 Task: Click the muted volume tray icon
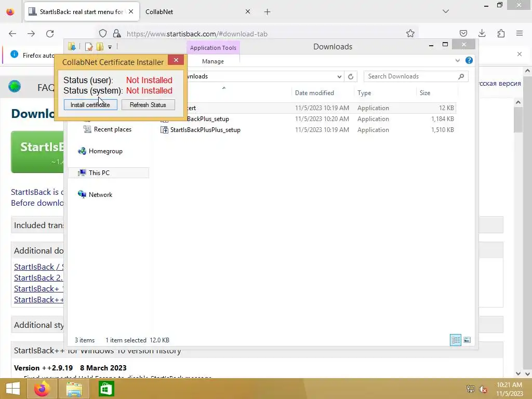coord(483,389)
